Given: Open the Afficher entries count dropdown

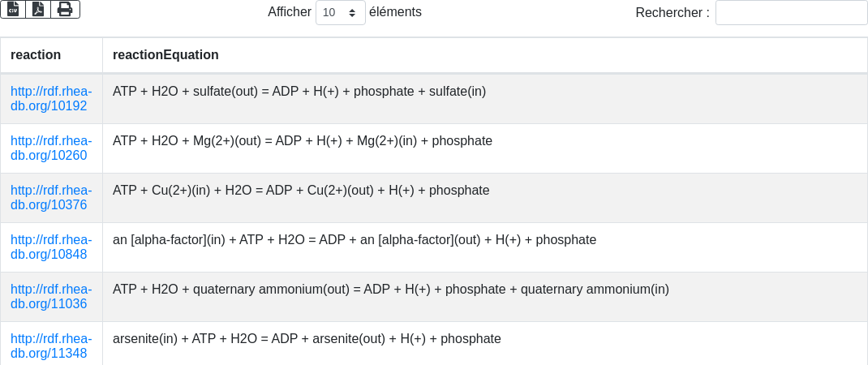Looking at the screenshot, I should click(x=340, y=13).
